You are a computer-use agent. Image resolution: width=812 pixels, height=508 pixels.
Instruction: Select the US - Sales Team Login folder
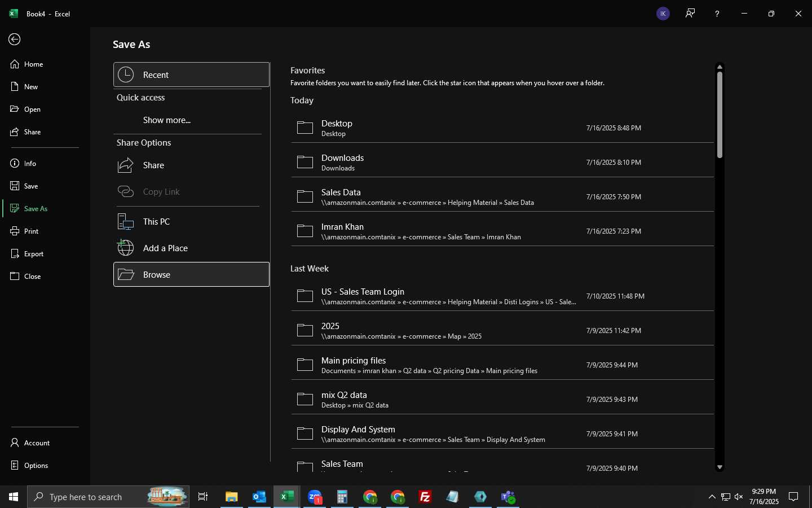[502, 296]
